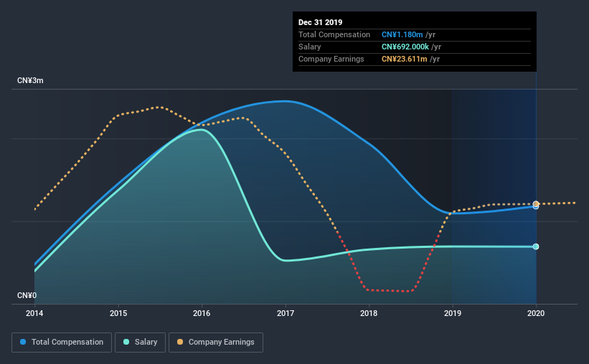Click the Company Earnings label in tooltip
The height and width of the screenshot is (364, 589).
[x=331, y=59]
